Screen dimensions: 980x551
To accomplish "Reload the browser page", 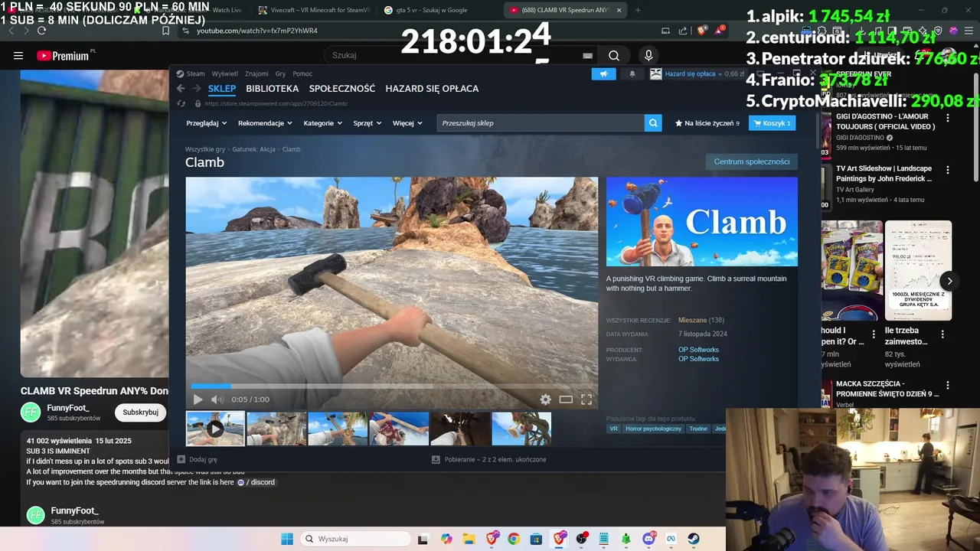I will tap(41, 31).
